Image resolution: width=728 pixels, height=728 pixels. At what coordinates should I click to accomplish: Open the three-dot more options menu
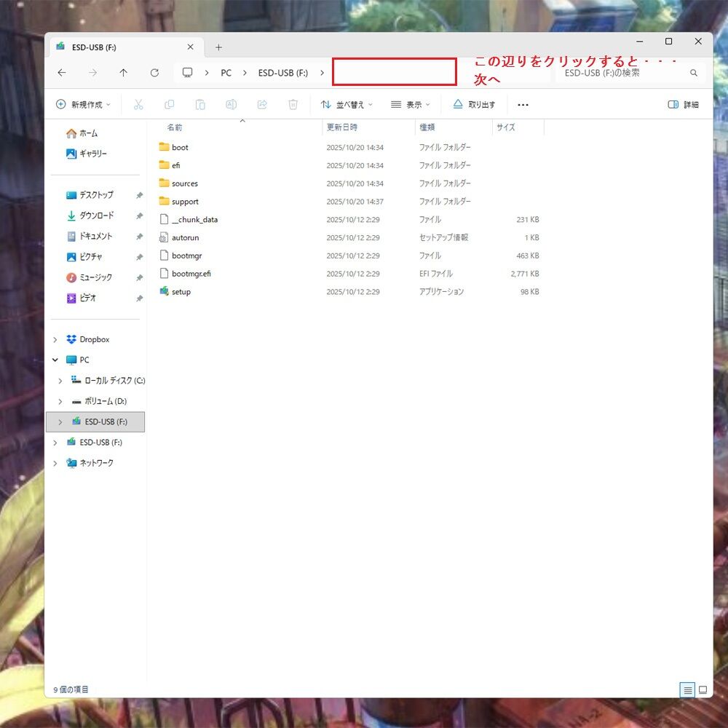523,105
